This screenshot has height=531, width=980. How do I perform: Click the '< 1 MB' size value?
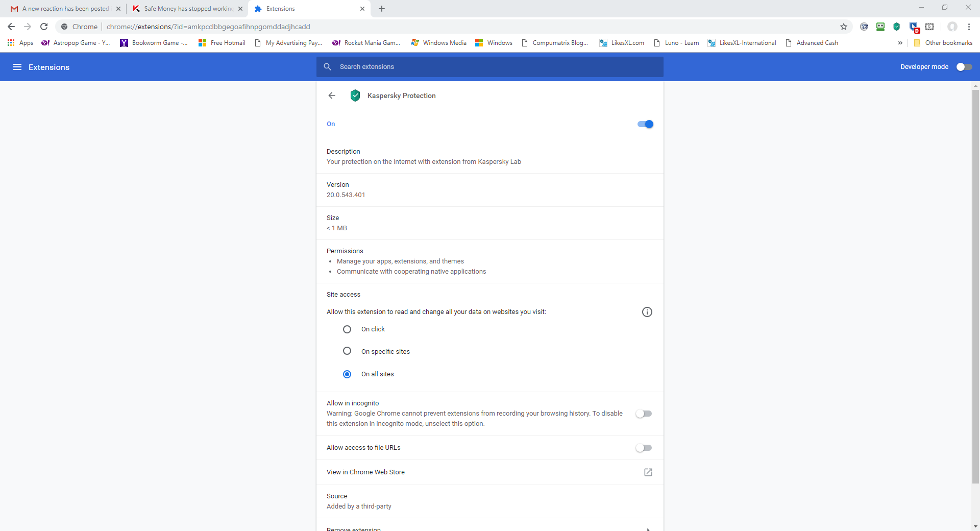click(x=337, y=228)
